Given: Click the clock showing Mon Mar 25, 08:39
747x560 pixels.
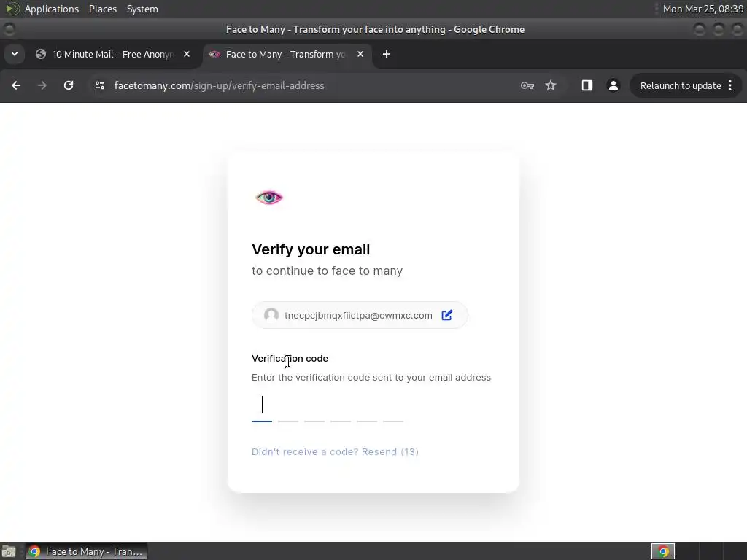Looking at the screenshot, I should click(x=703, y=9).
